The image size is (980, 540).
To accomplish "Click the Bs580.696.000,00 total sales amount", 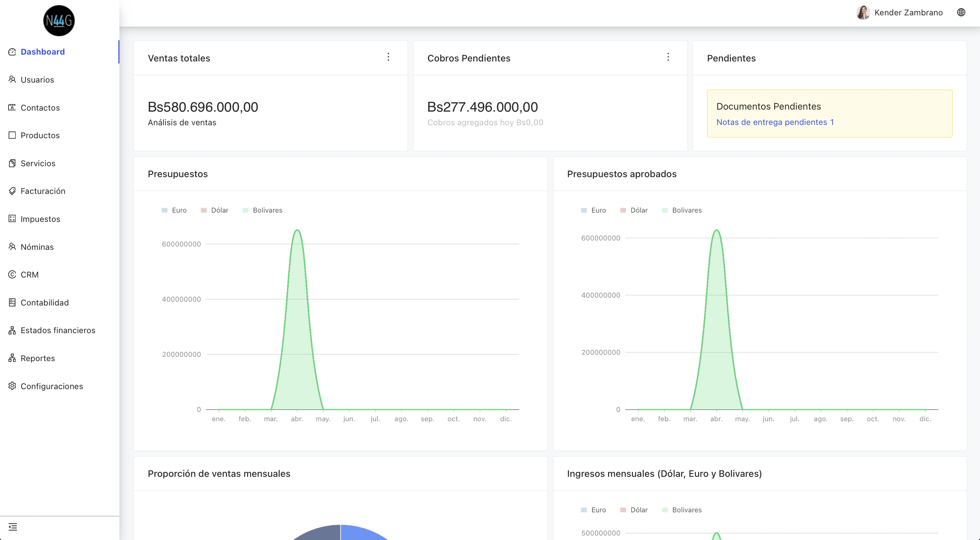I will click(x=203, y=107).
